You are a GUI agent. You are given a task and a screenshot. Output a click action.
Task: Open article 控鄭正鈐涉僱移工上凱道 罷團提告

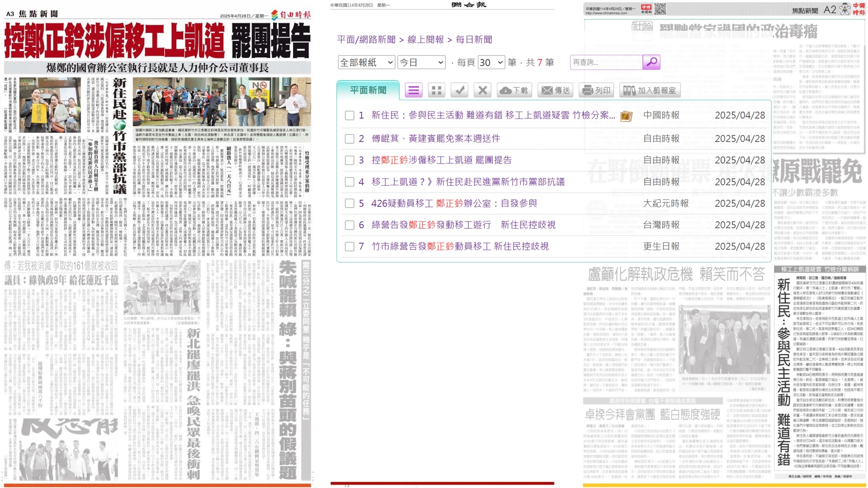coord(442,160)
